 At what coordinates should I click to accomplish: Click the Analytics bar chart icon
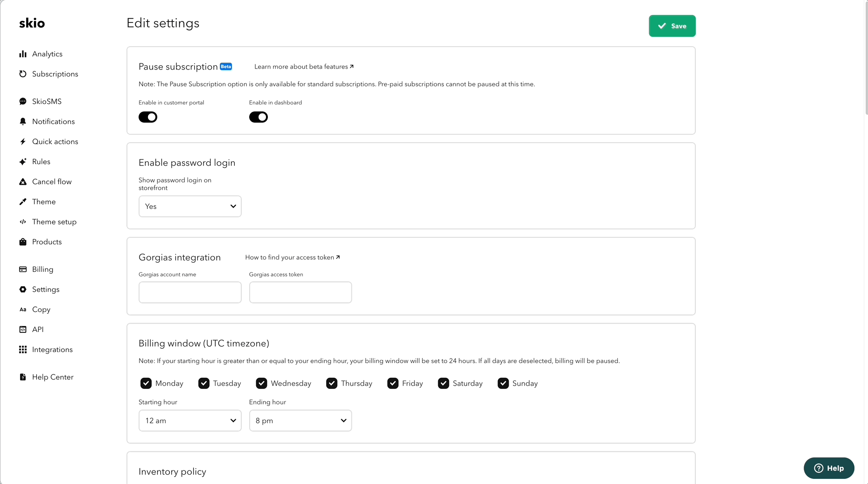click(x=23, y=54)
